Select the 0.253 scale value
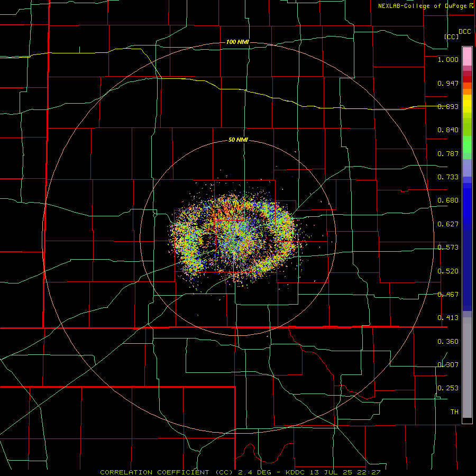476x476 pixels. pyautogui.click(x=448, y=388)
